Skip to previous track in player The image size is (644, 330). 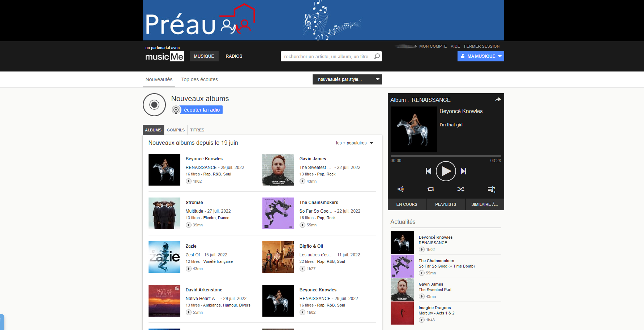(429, 171)
